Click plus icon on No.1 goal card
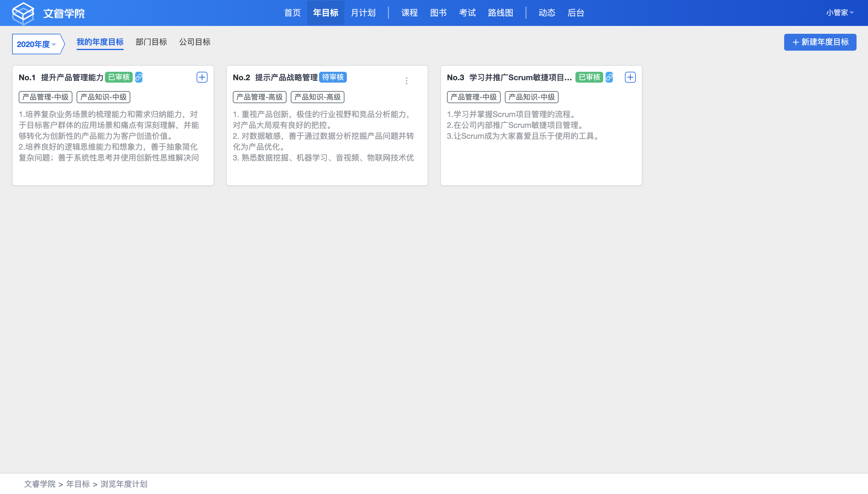The width and height of the screenshot is (868, 494). tap(202, 77)
